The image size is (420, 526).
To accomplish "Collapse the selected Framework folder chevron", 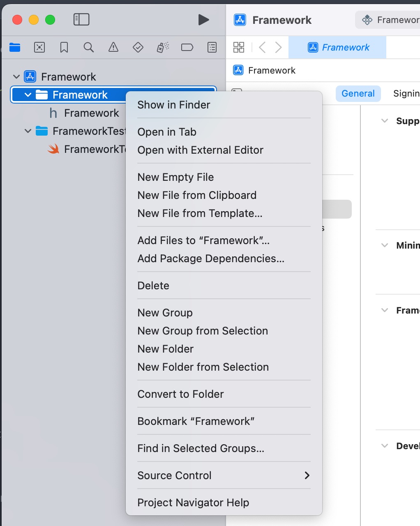I will point(28,95).
